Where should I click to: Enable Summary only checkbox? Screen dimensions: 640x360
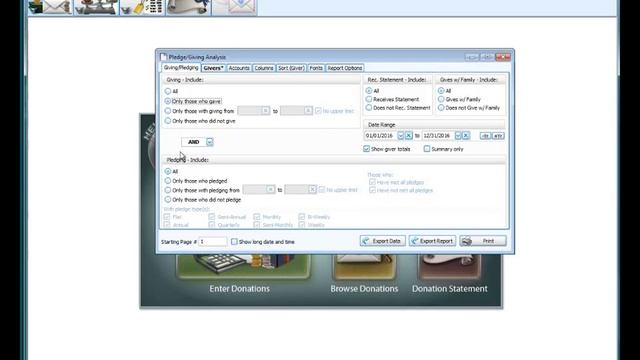[427, 149]
